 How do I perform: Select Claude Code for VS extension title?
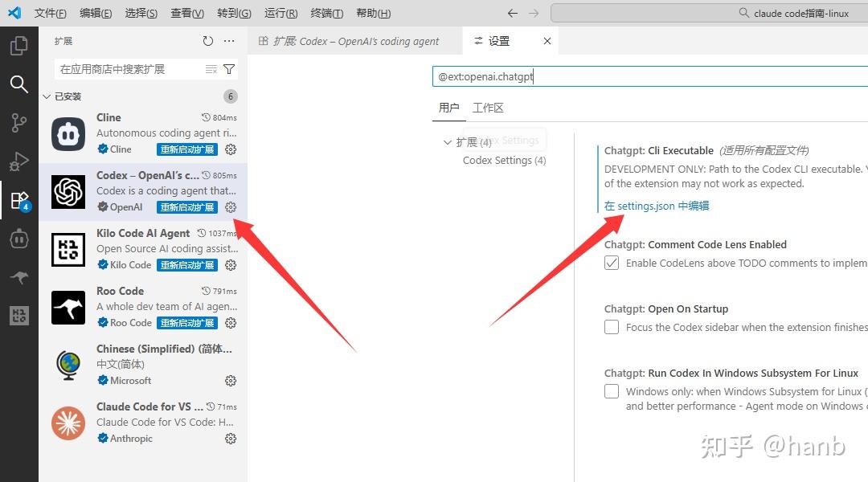pos(149,406)
